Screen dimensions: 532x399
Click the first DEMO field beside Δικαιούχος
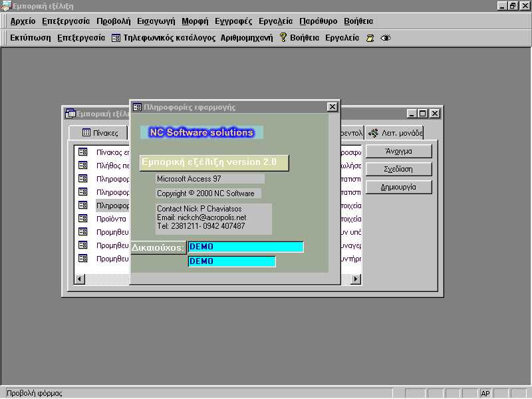245,247
